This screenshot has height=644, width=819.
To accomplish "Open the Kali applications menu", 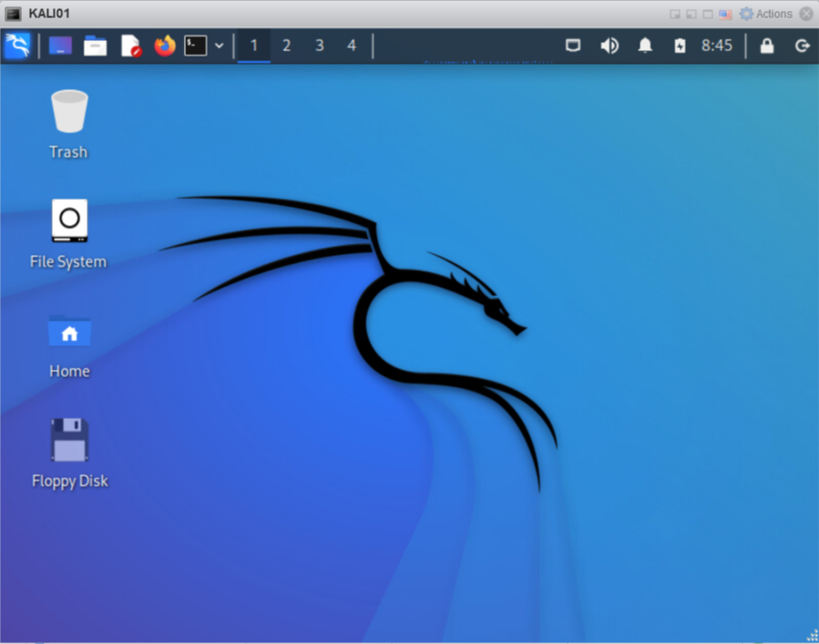I will tap(17, 46).
